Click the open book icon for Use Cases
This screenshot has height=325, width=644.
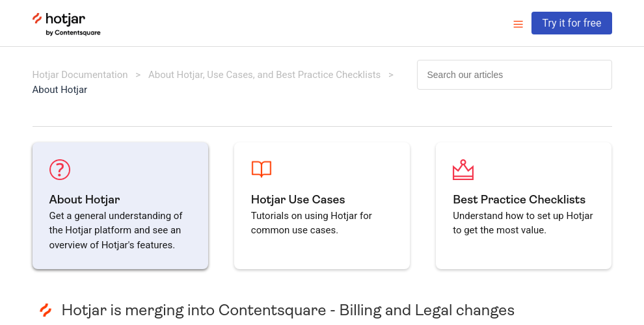[262, 169]
